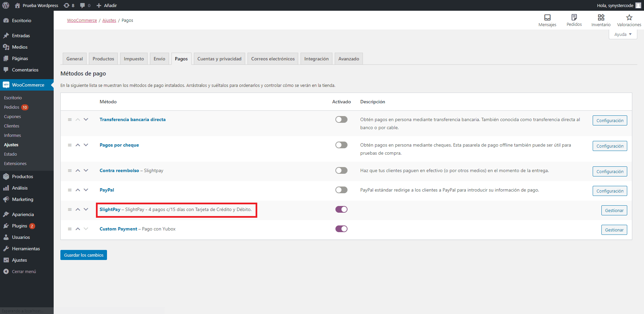
Task: Enable Contra reembolso toggle
Action: coord(341,170)
